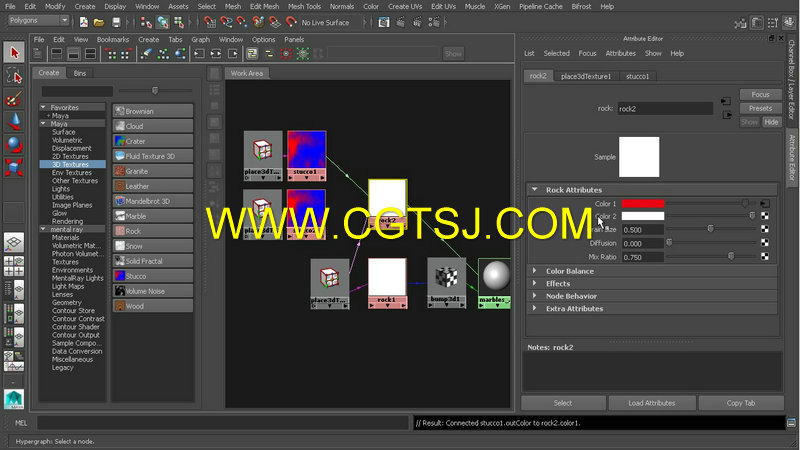Select the marbles material node swatch
The width and height of the screenshot is (800, 450).
495,277
